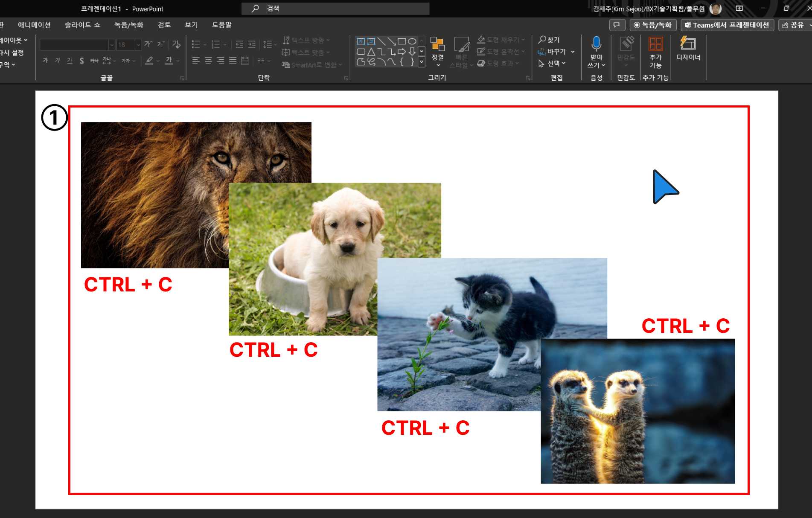812x518 pixels.
Task: Justify text alignment
Action: pyautogui.click(x=233, y=61)
